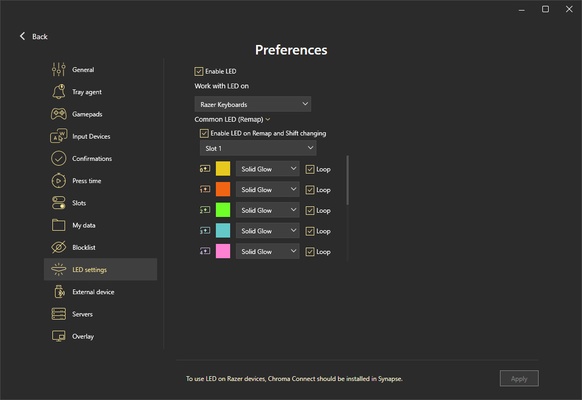
Task: Go to Tray agent preferences
Action: (100, 92)
